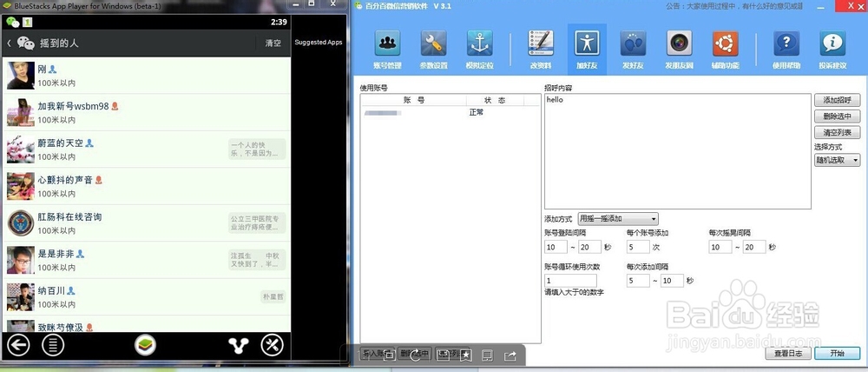Open the 使用帮助 question mark icon

coord(786,43)
